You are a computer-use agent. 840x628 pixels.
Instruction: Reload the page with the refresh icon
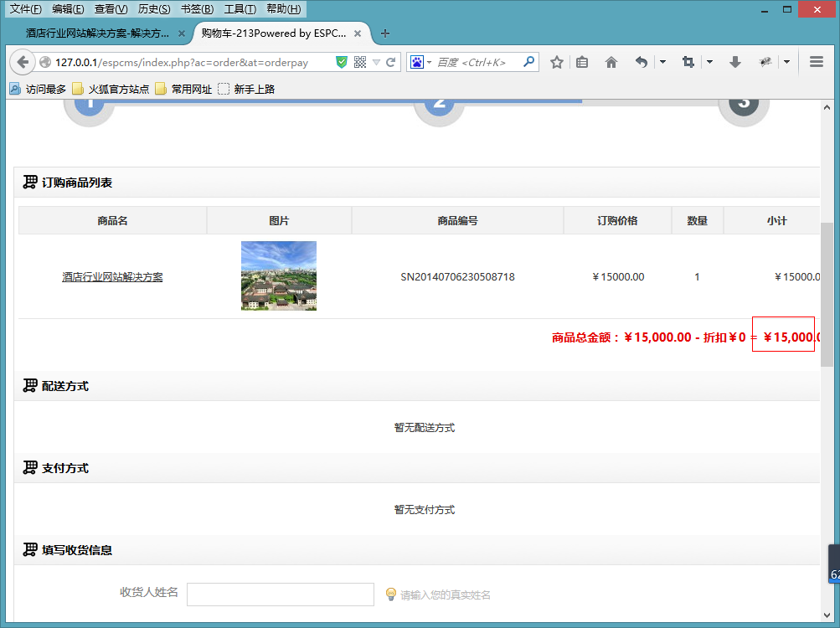pyautogui.click(x=391, y=62)
